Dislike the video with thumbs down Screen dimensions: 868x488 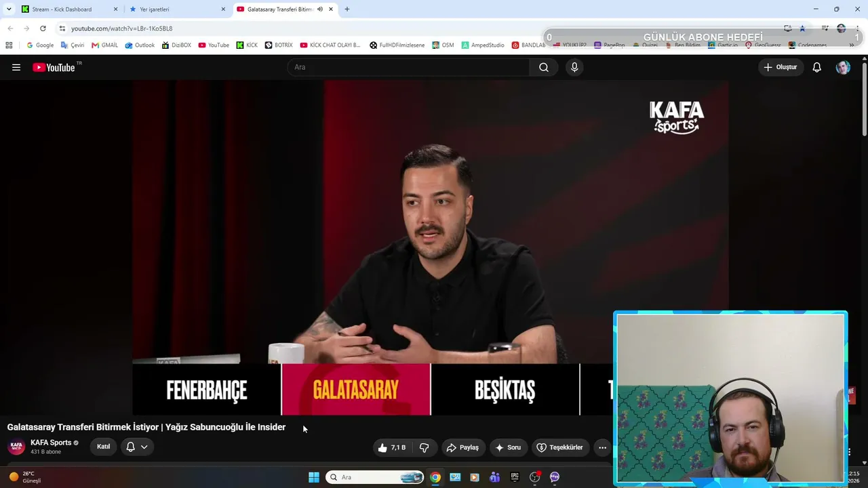(x=425, y=447)
